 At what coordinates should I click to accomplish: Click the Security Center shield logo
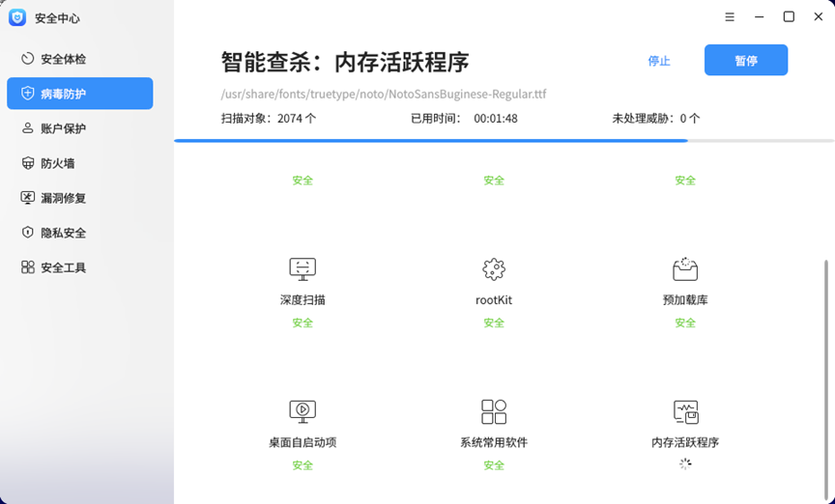17,17
